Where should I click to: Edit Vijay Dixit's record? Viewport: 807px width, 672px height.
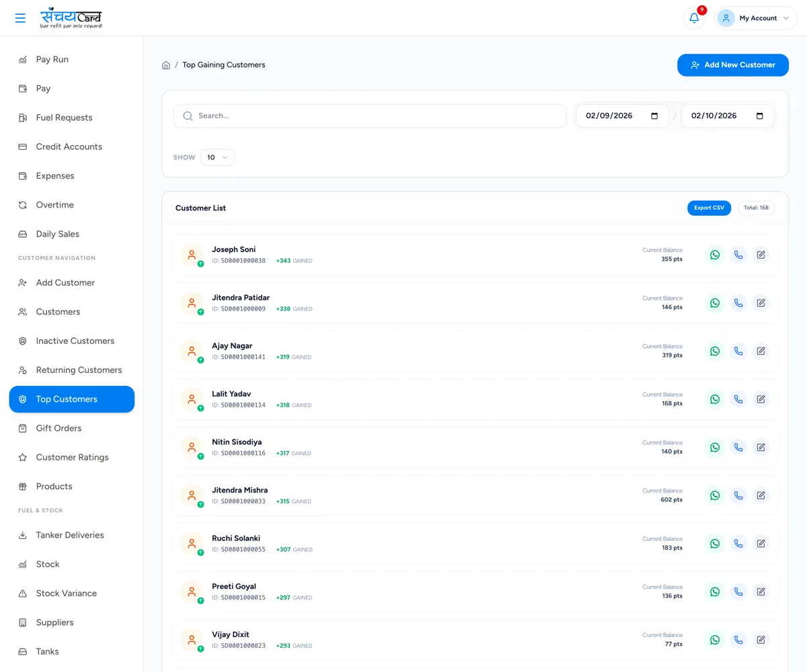click(x=761, y=640)
